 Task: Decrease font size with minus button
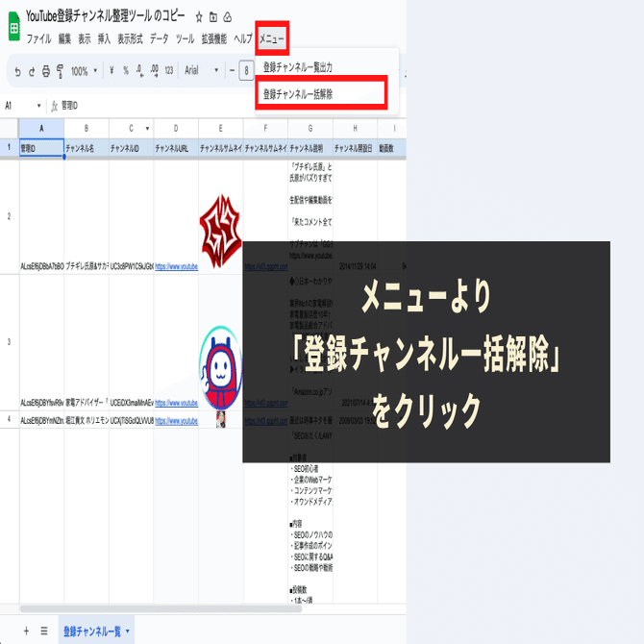pyautogui.click(x=232, y=70)
